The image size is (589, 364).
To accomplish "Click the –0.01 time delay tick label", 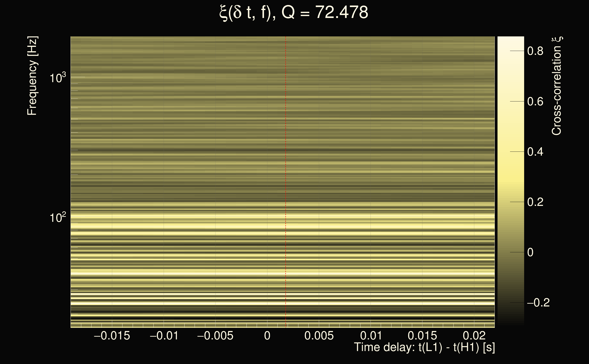I will (x=164, y=336).
